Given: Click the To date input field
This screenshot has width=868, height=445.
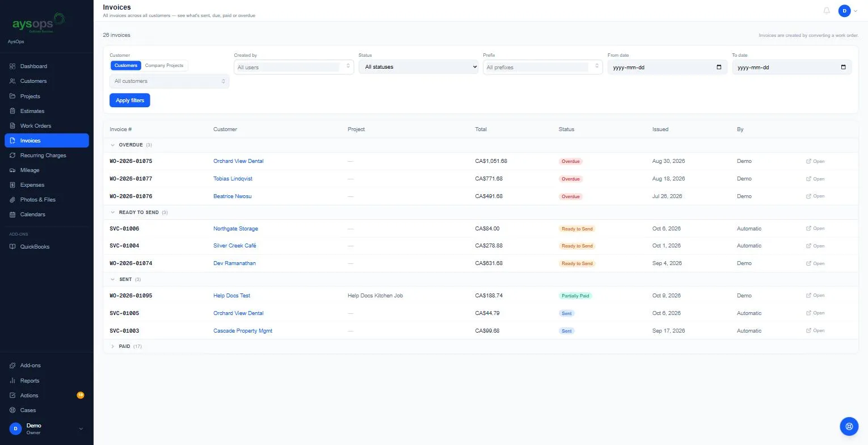Looking at the screenshot, I should [792, 67].
